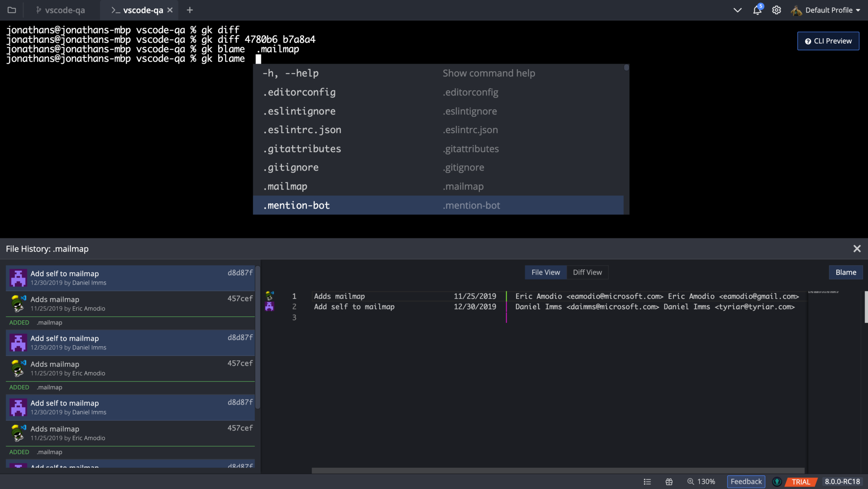Click the folder icon left of vscode-qa
868x489 pixels.
11,10
